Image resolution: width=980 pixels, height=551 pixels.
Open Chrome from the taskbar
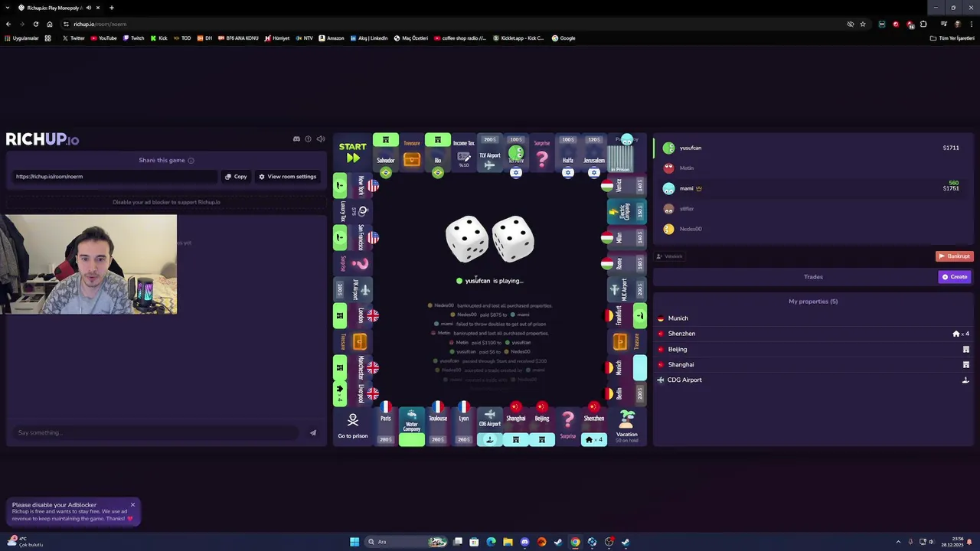pyautogui.click(x=575, y=542)
